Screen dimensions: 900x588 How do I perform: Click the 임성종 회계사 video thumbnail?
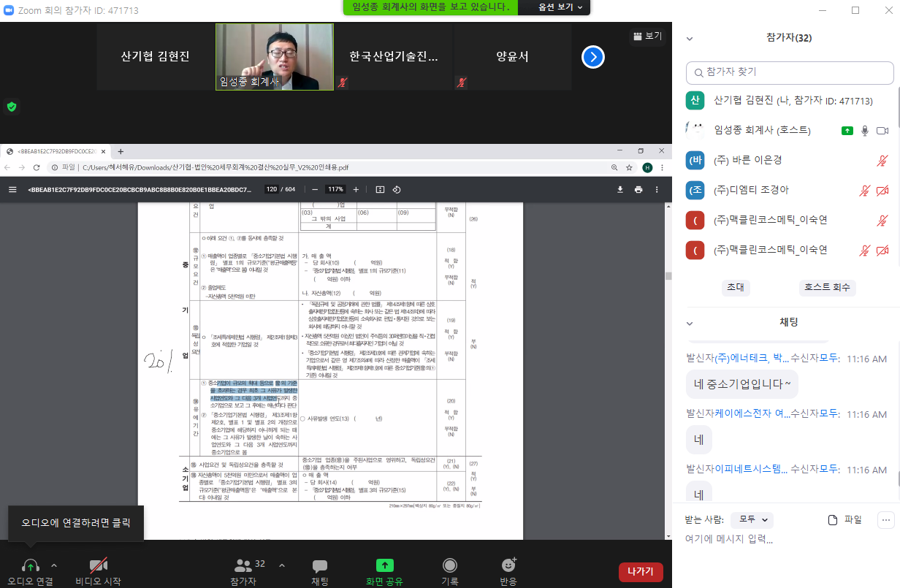point(275,57)
